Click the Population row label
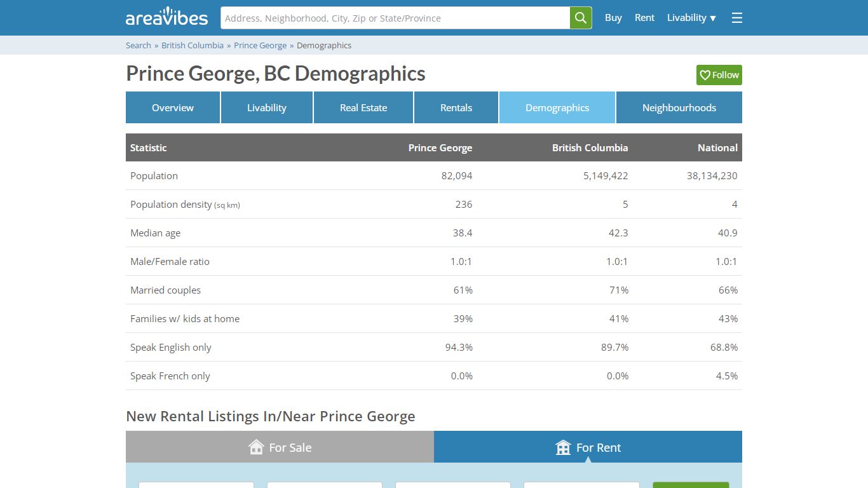 (154, 175)
